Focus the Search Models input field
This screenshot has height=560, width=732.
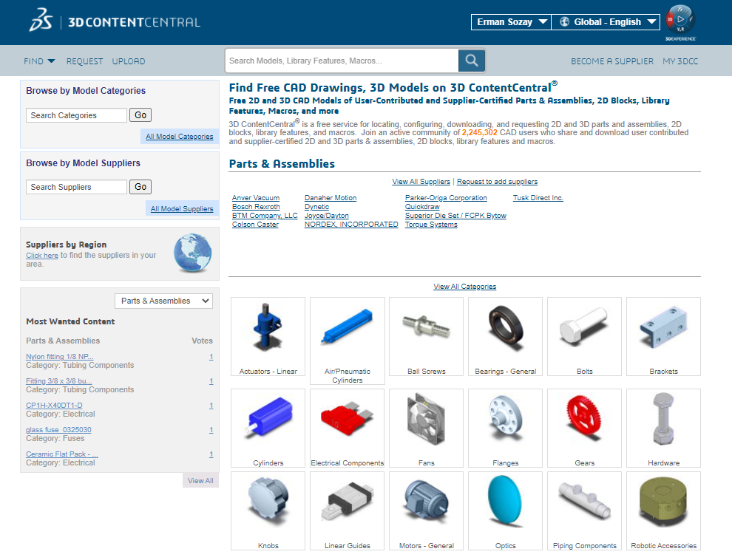click(x=342, y=61)
